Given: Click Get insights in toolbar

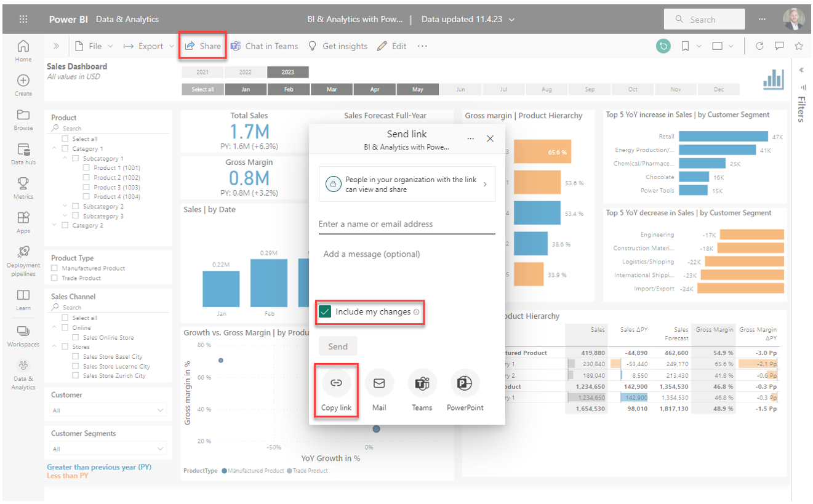Looking at the screenshot, I should [338, 46].
